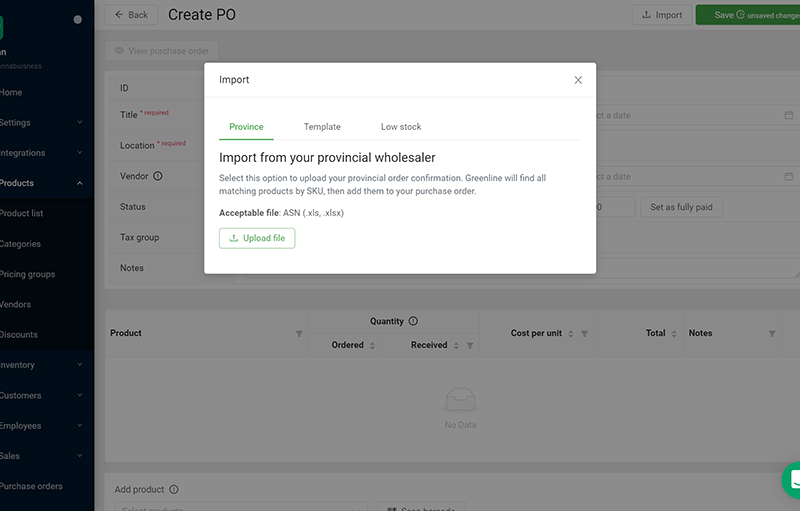Filter the Received column

coord(470,345)
